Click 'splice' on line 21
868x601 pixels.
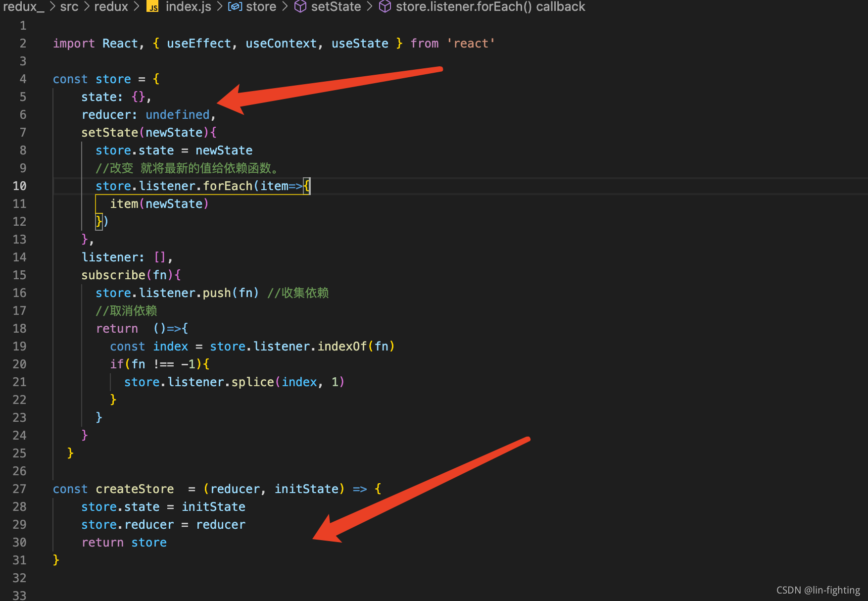[252, 382]
